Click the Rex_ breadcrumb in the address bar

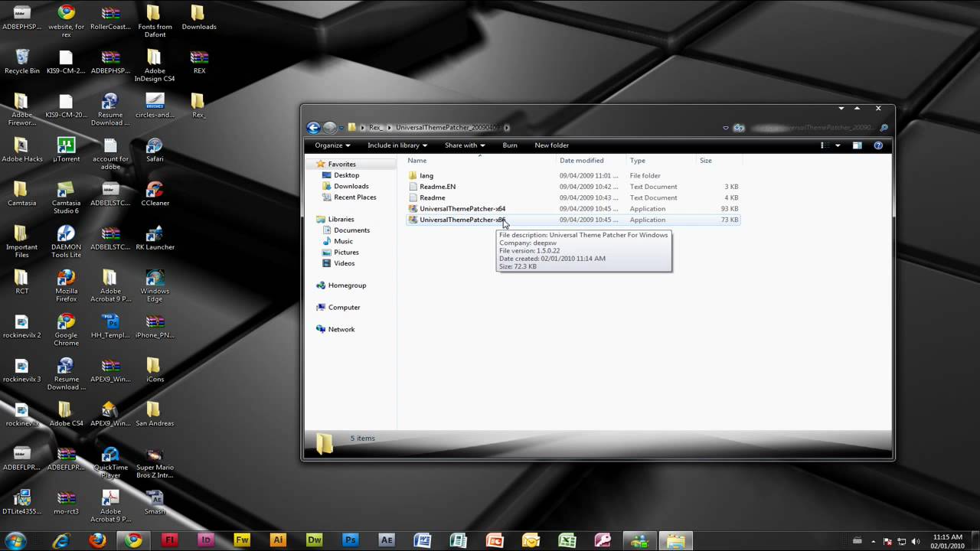click(376, 128)
